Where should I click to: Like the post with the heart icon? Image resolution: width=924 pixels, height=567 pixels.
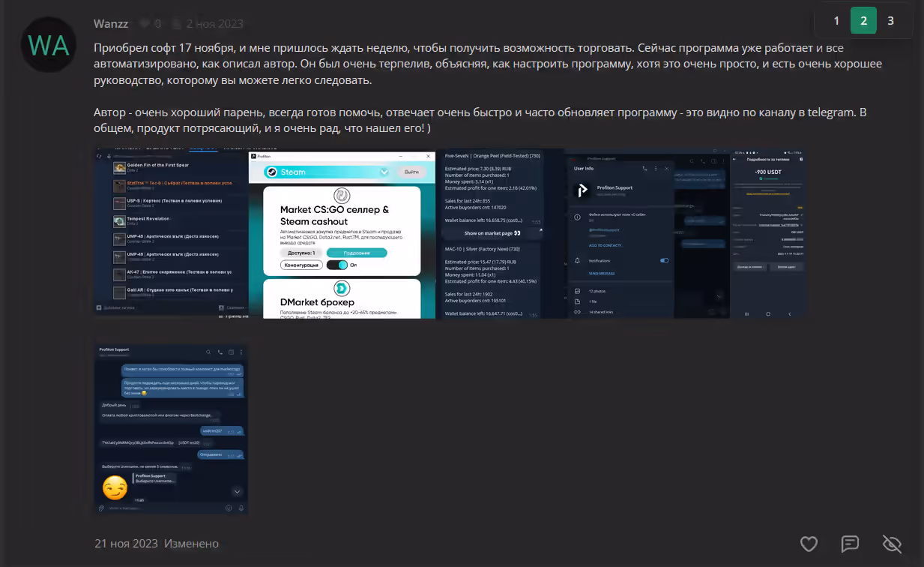click(809, 544)
